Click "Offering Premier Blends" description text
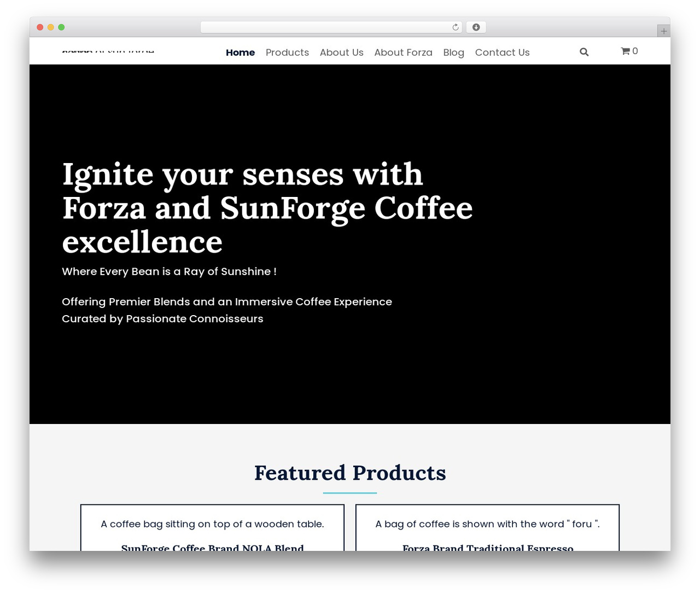This screenshot has width=700, height=593. [x=227, y=310]
